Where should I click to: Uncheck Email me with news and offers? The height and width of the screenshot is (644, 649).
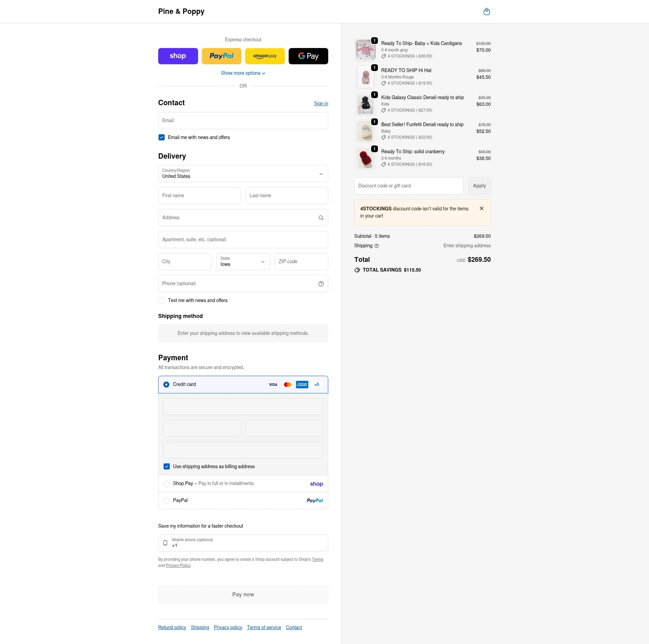click(162, 137)
